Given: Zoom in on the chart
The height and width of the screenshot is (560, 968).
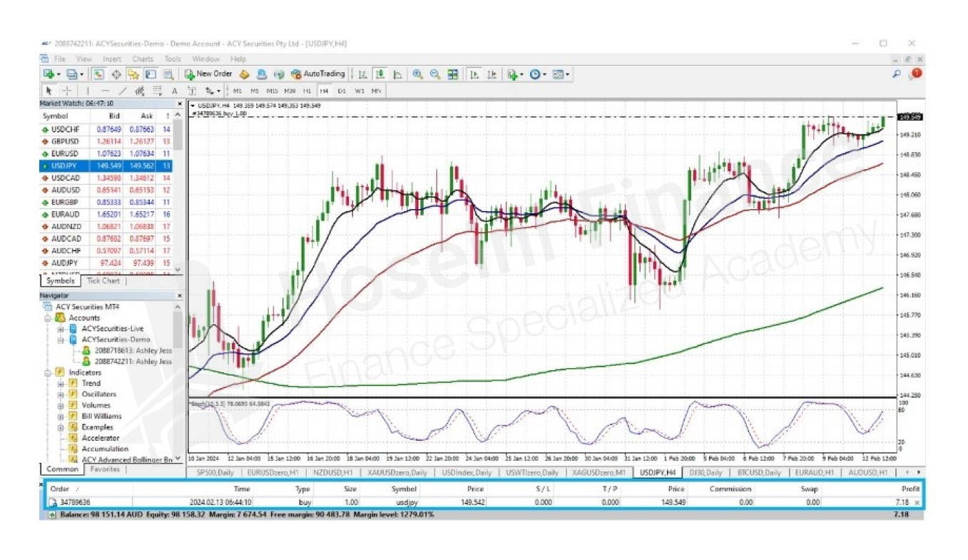Looking at the screenshot, I should [418, 73].
